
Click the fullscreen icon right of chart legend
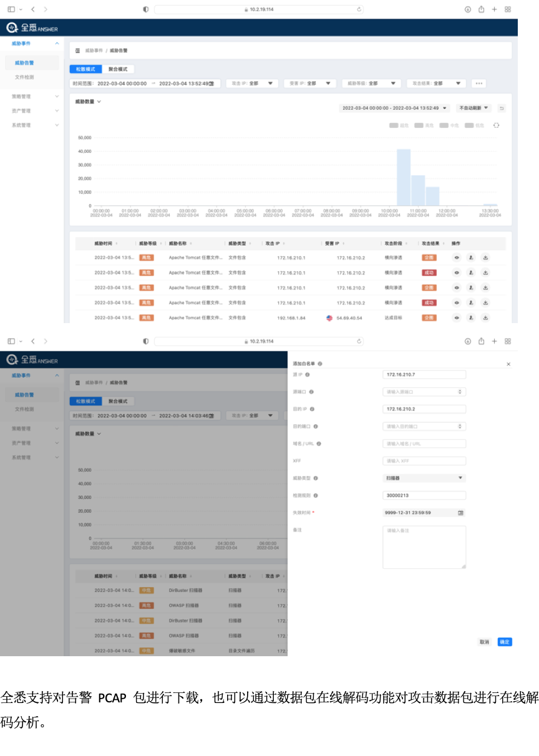[x=497, y=125]
